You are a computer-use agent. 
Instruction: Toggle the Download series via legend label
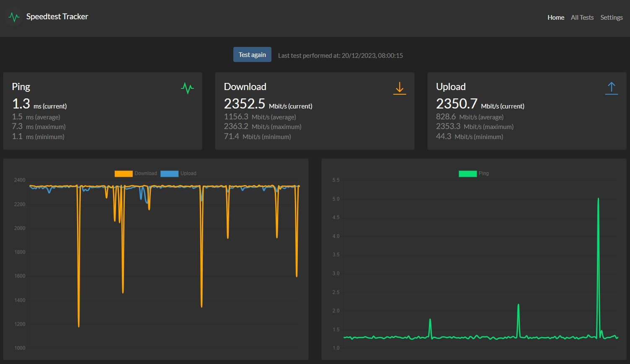[145, 173]
